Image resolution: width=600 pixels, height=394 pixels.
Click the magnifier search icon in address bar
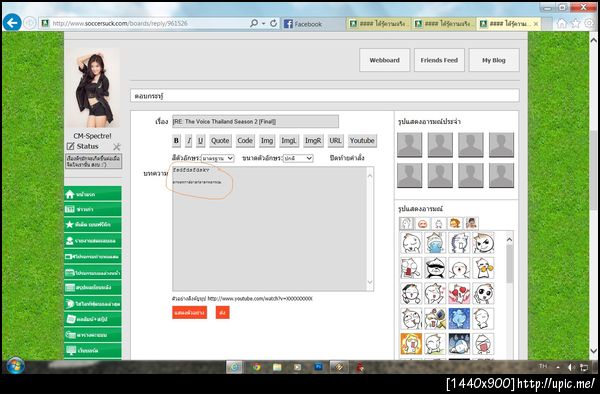[254, 23]
